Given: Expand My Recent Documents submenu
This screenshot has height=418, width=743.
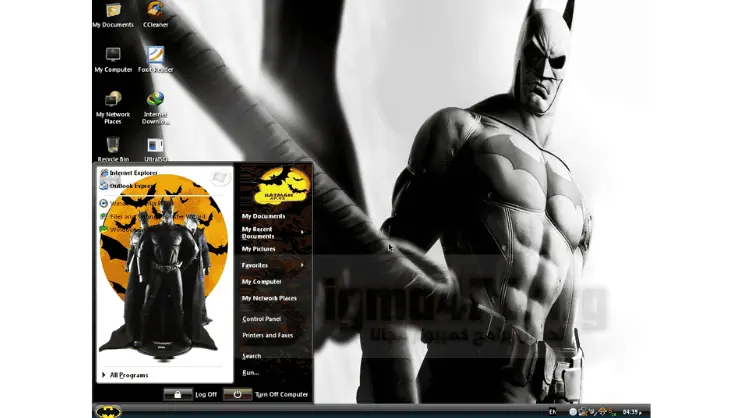Looking at the screenshot, I should [273, 233].
